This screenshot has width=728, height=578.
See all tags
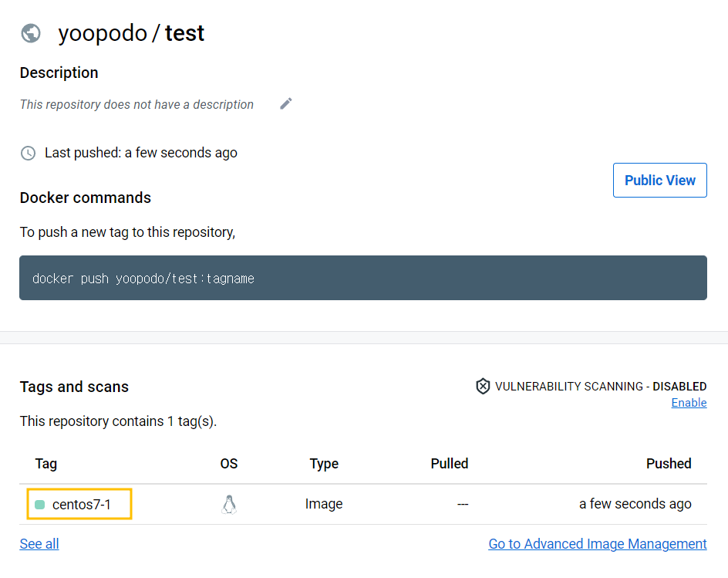click(x=39, y=544)
